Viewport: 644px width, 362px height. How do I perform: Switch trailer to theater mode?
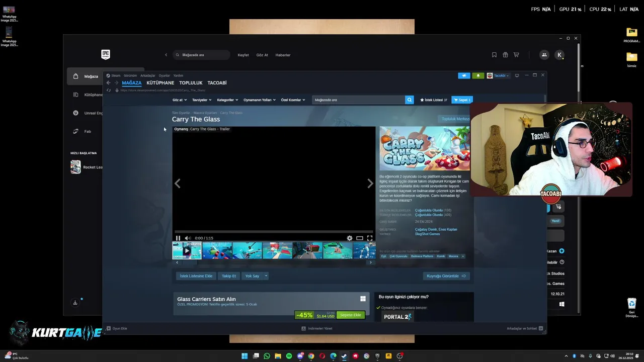pos(360,238)
